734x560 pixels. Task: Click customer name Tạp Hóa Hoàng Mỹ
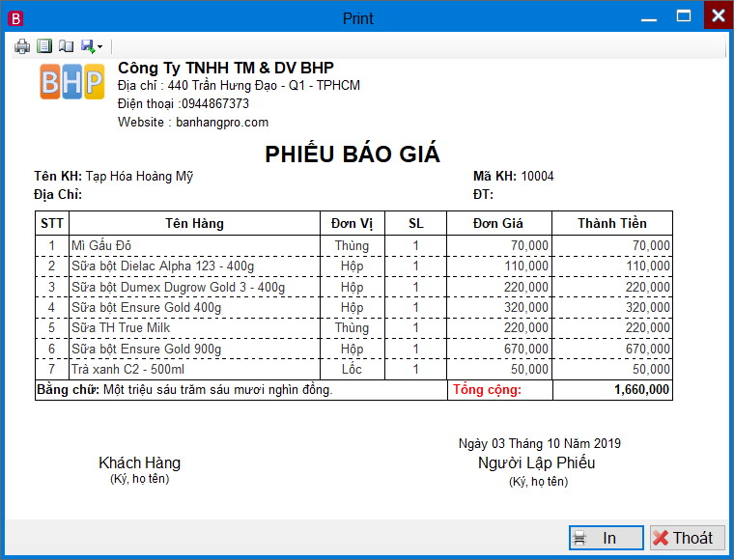(x=139, y=177)
